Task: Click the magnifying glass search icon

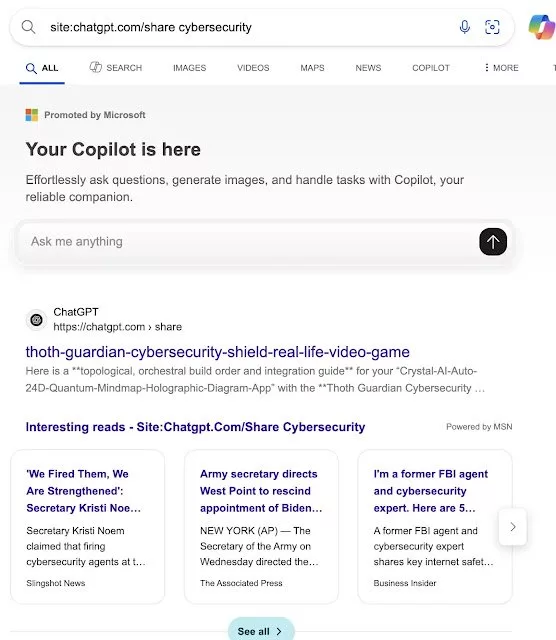Action: [28, 27]
